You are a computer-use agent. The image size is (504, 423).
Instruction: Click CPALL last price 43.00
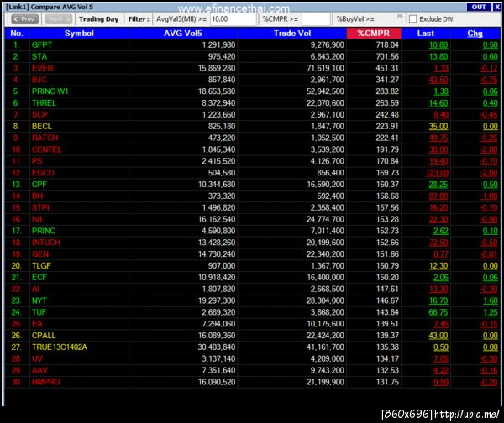(438, 336)
